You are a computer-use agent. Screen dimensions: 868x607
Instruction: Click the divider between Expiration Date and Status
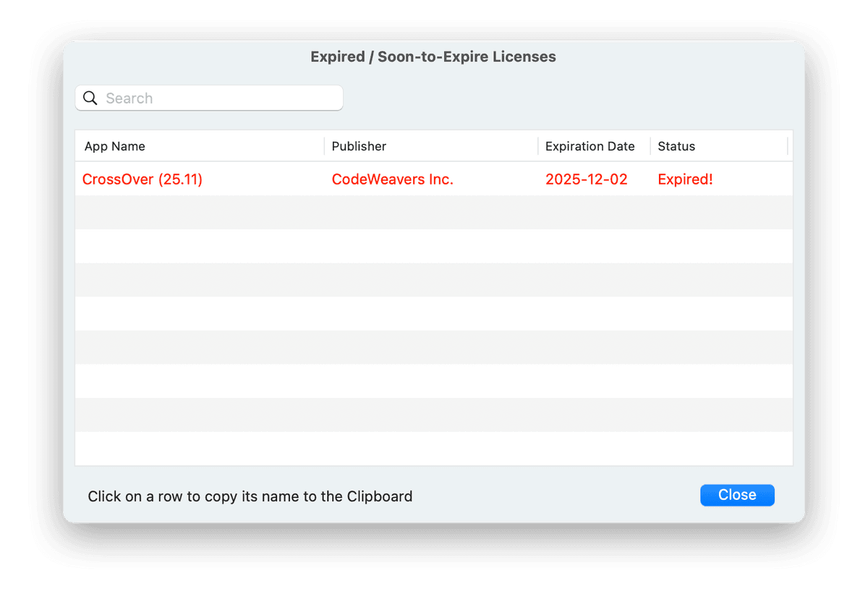click(650, 146)
